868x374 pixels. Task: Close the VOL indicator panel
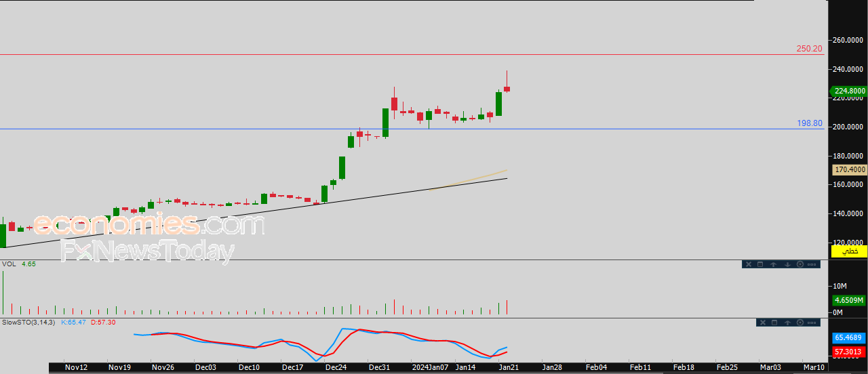tap(749, 264)
